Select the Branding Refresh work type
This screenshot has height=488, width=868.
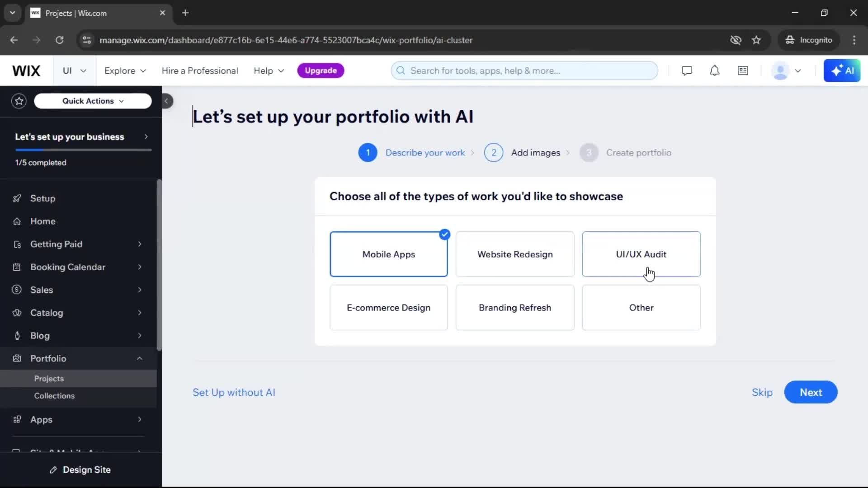(515, 307)
